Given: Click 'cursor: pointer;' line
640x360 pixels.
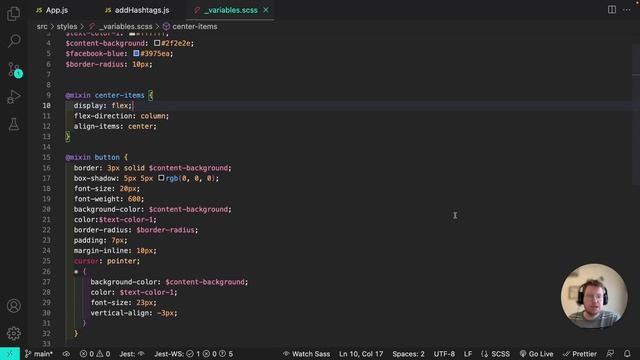Looking at the screenshot, I should [107, 261].
